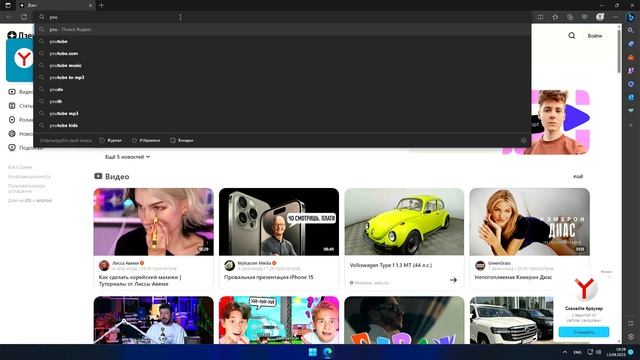Select the 'youth' suggestion

(282, 101)
